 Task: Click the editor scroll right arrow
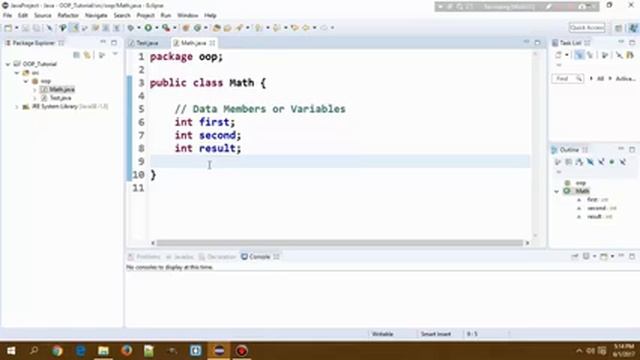tap(527, 243)
